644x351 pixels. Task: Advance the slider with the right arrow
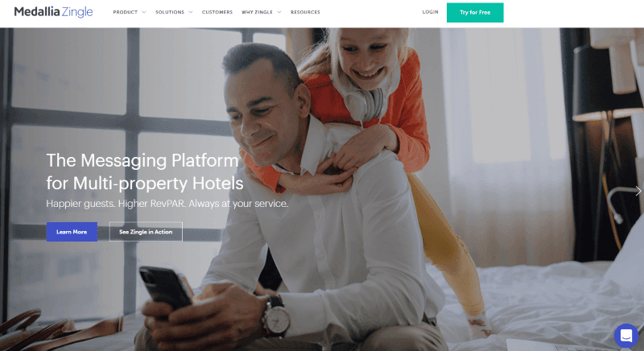(638, 191)
